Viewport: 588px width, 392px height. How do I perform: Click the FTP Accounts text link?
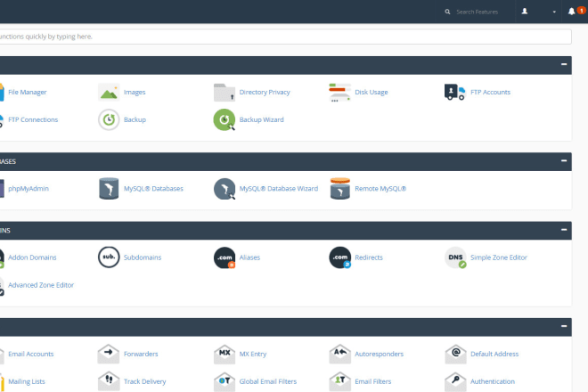pos(490,93)
